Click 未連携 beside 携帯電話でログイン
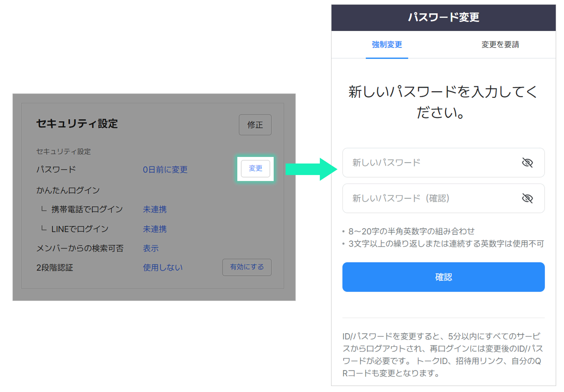 (x=155, y=209)
